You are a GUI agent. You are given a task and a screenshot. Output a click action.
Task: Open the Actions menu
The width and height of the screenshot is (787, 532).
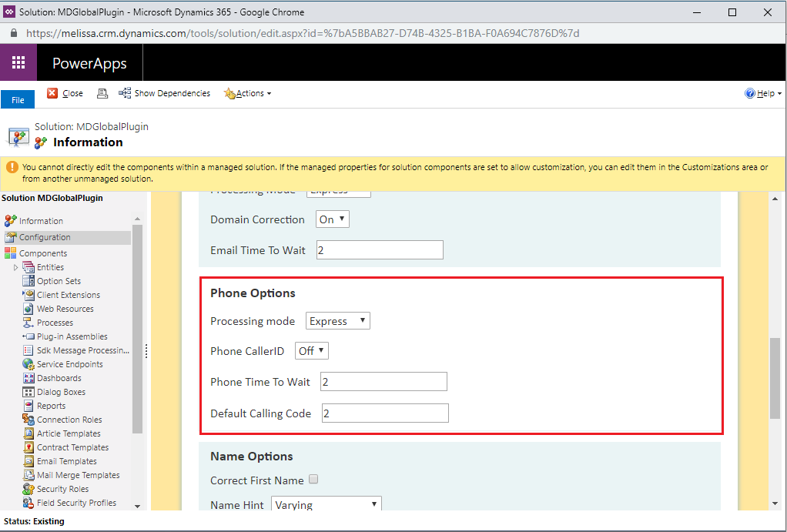[x=248, y=93]
